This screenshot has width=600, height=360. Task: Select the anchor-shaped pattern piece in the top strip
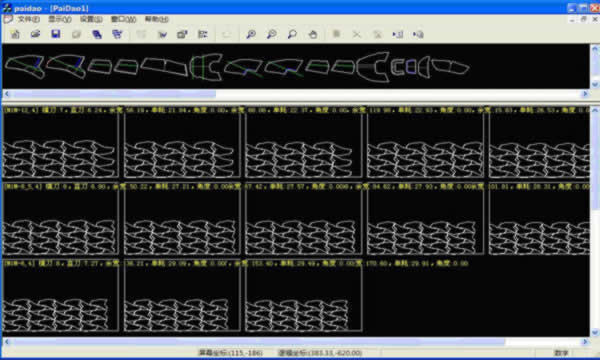pos(373,67)
